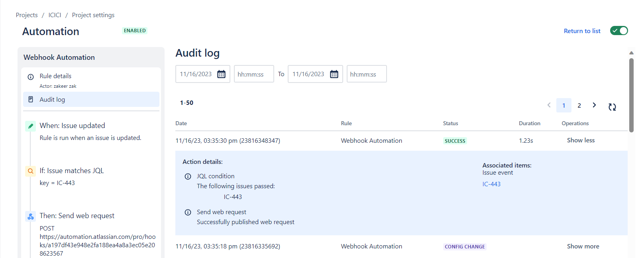Viewport: 644px width, 258px height.
Task: Click the Date column header
Action: pyautogui.click(x=181, y=124)
